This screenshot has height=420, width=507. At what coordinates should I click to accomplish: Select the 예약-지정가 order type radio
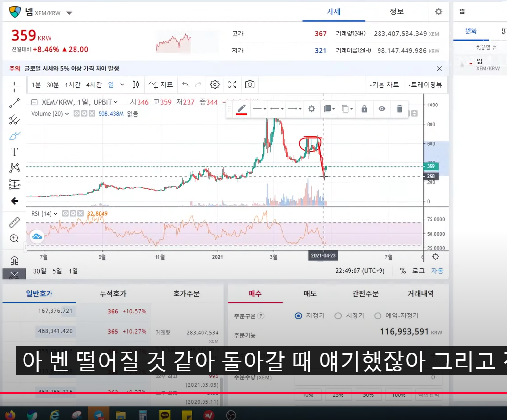pyautogui.click(x=378, y=315)
